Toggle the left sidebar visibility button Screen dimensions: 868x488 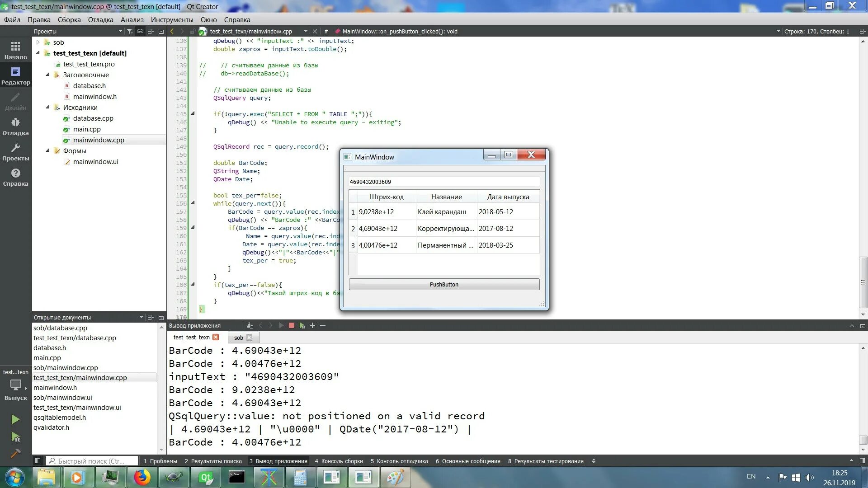pyautogui.click(x=38, y=461)
